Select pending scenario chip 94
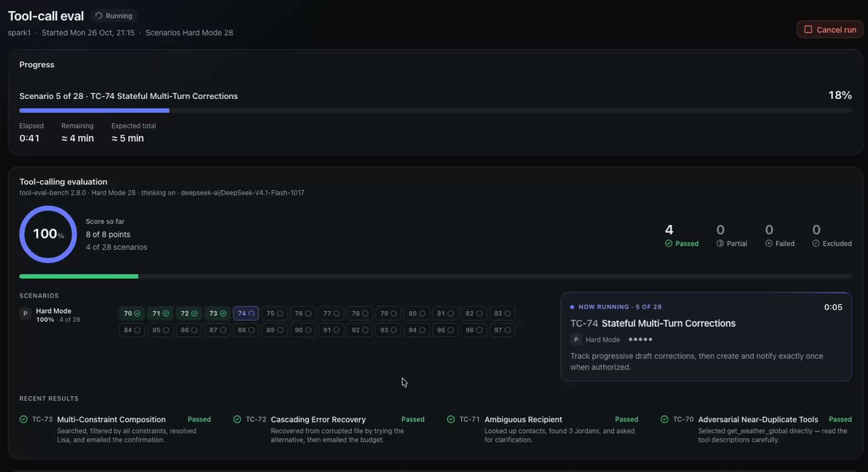The width and height of the screenshot is (868, 472). point(417,330)
